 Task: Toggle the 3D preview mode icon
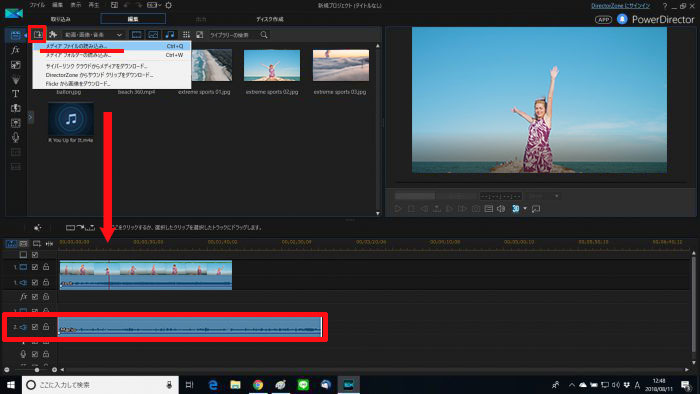[516, 208]
